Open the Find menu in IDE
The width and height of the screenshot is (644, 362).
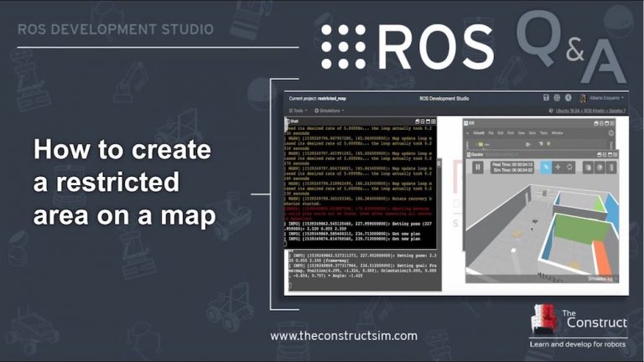511,133
